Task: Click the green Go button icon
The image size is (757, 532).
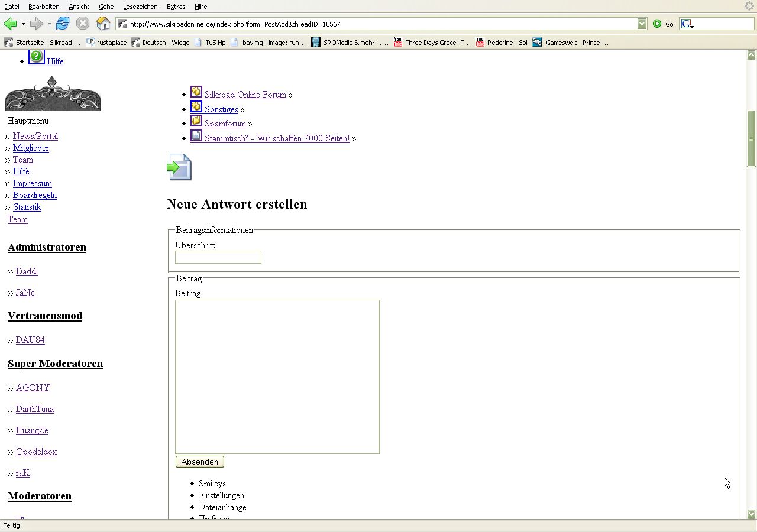Action: click(x=657, y=24)
